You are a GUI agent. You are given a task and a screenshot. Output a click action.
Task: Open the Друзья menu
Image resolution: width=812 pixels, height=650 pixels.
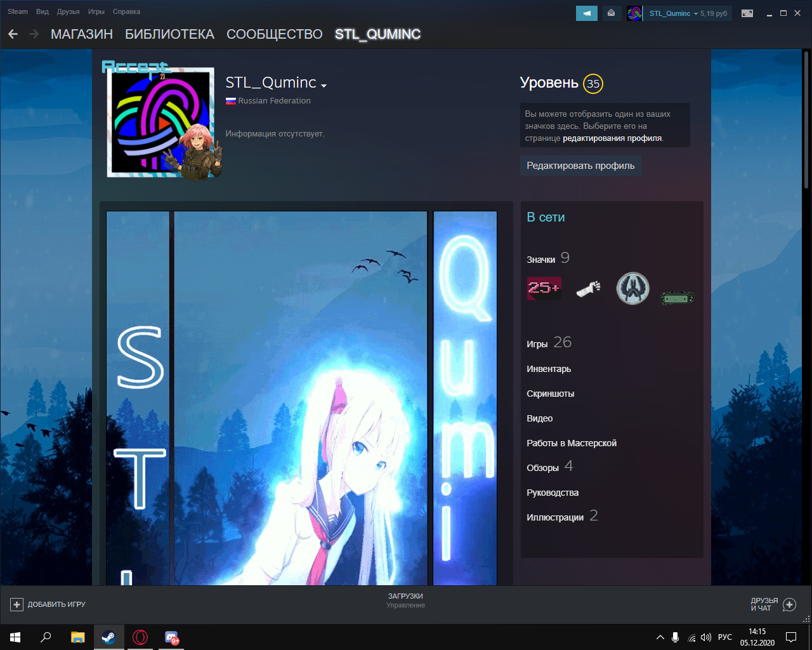(x=69, y=11)
